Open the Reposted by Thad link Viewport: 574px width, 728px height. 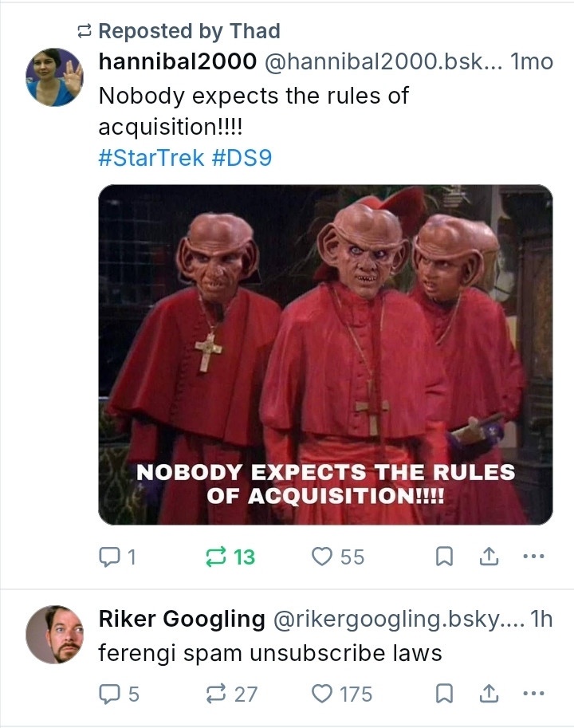click(x=189, y=32)
